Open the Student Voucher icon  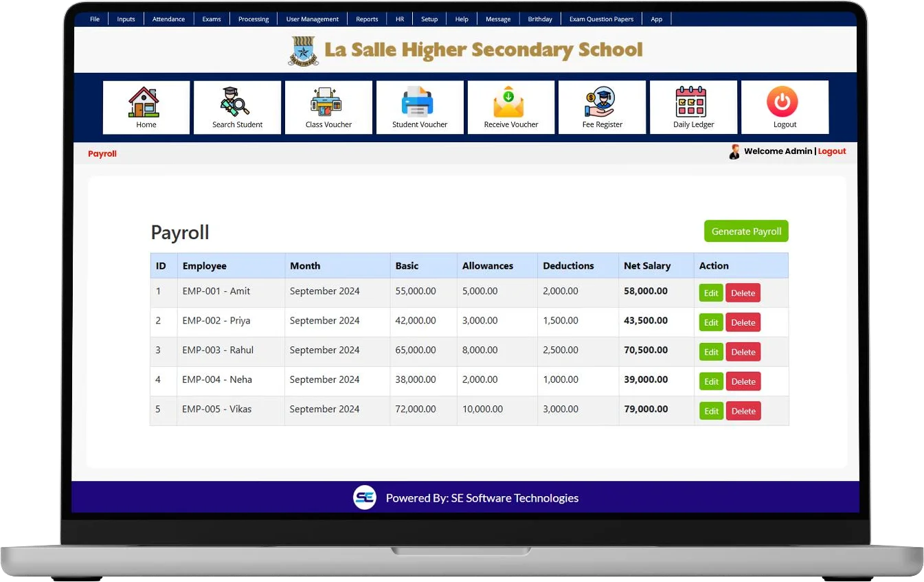tap(419, 102)
